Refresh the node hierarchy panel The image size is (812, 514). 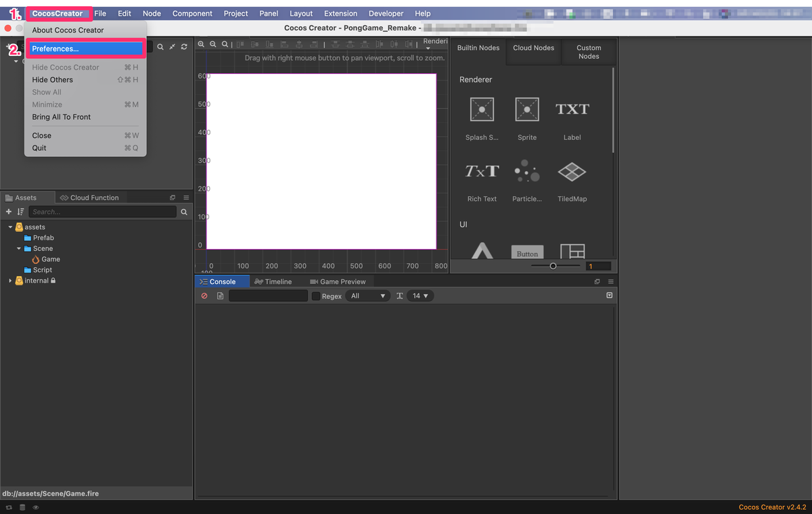coord(184,47)
